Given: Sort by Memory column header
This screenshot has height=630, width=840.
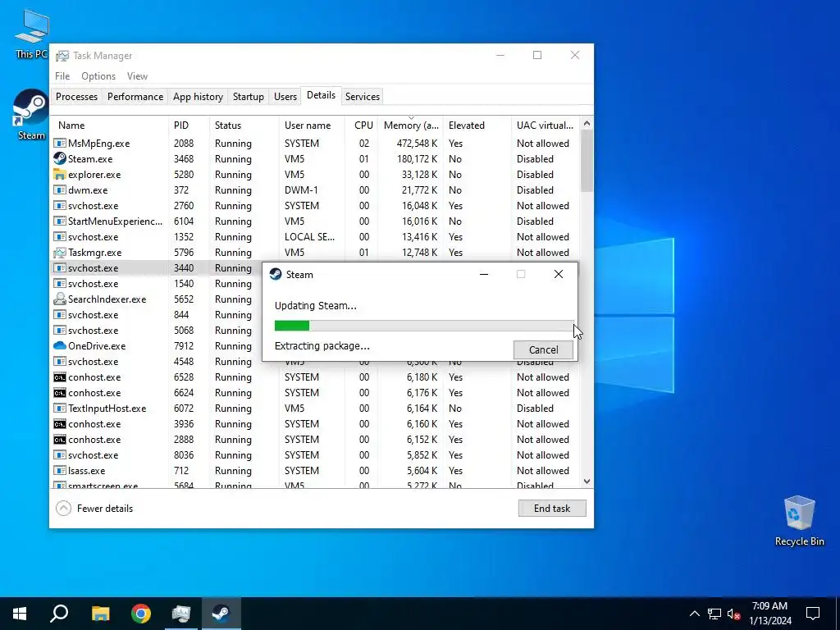Looking at the screenshot, I should click(411, 125).
